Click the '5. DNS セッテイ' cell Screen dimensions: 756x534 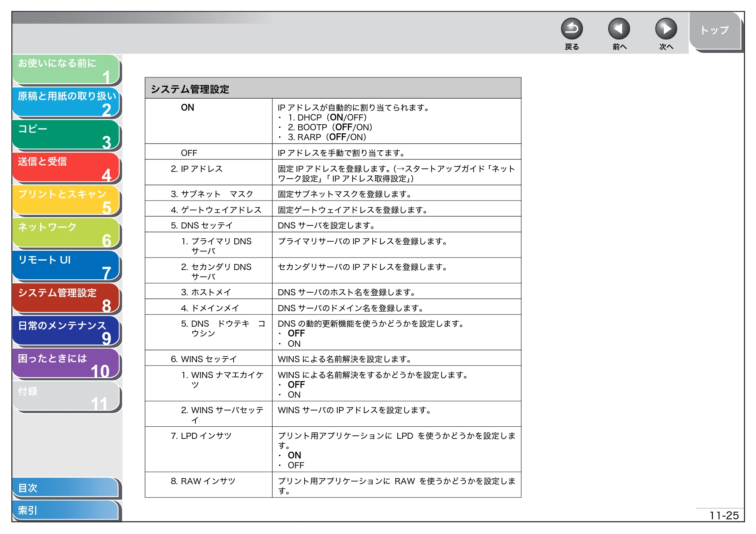pos(208,225)
